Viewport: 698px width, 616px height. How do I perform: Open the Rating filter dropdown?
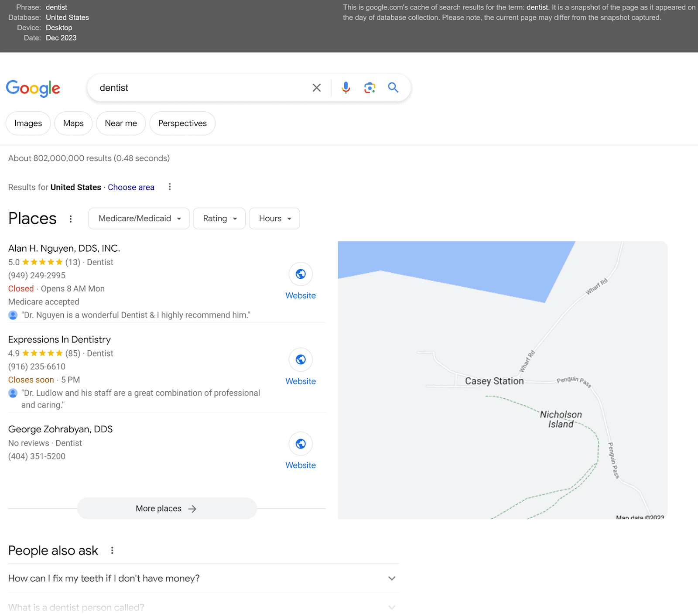(x=219, y=219)
